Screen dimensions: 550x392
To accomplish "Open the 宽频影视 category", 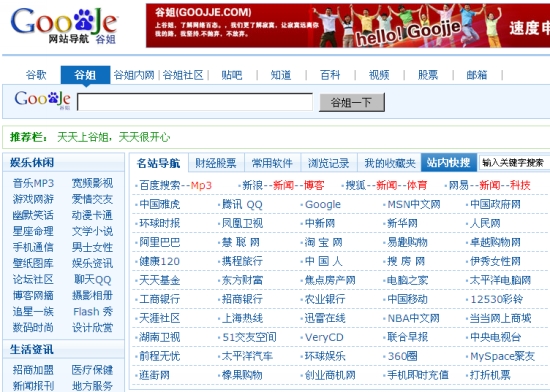I will 92,183.
